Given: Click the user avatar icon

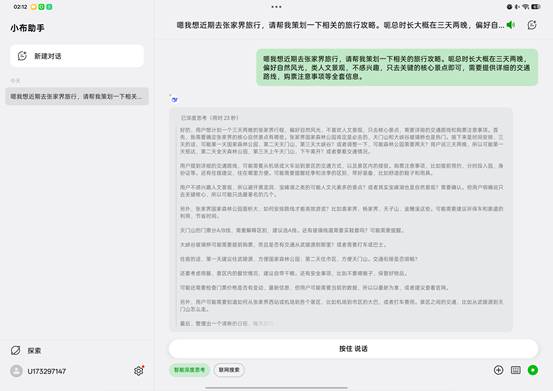Looking at the screenshot, I should pyautogui.click(x=16, y=371).
